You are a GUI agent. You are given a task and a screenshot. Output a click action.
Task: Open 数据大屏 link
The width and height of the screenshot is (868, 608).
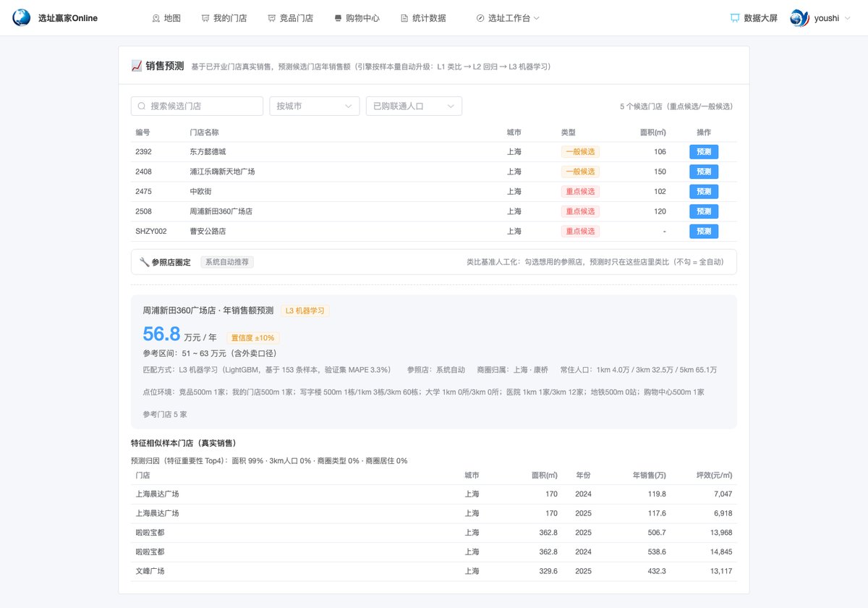[754, 18]
